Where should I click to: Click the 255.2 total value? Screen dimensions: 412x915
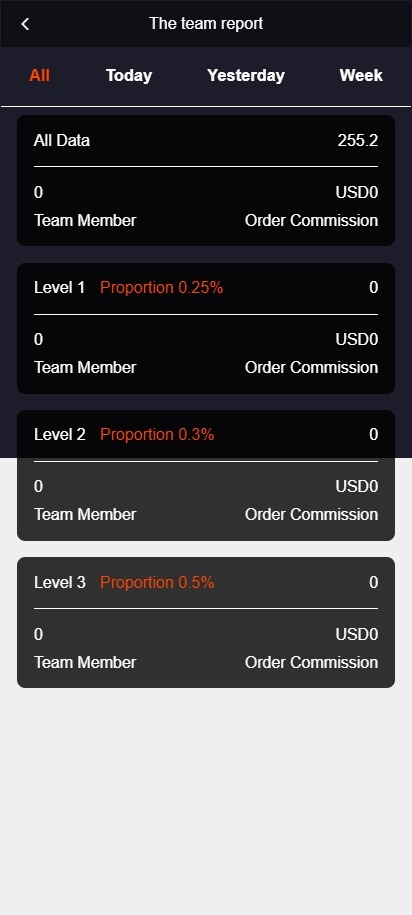click(x=358, y=141)
